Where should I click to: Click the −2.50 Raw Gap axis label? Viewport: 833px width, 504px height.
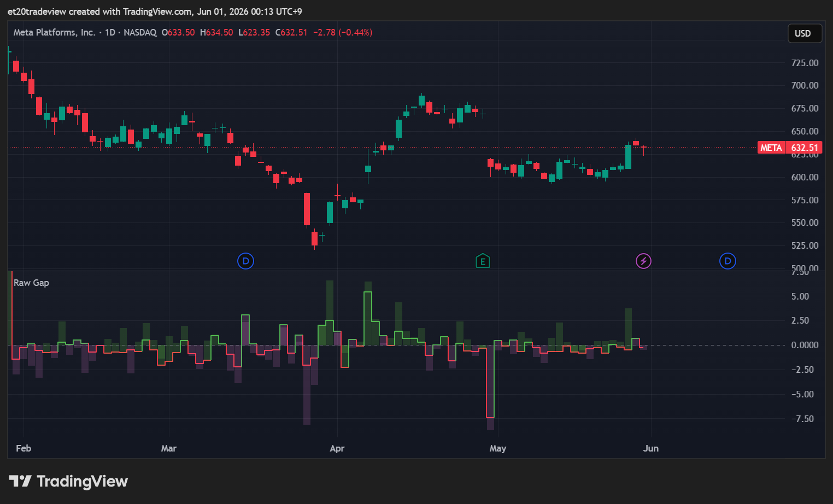pyautogui.click(x=802, y=370)
